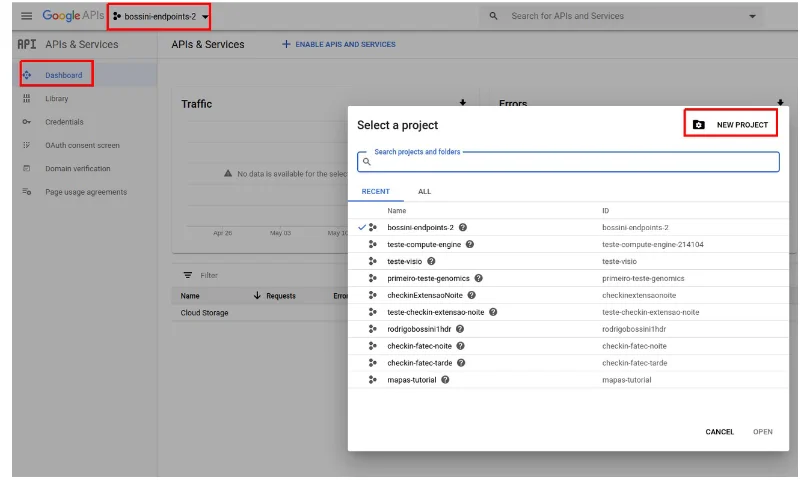Open Credentials in the sidebar
The height and width of the screenshot is (495, 811).
click(64, 122)
